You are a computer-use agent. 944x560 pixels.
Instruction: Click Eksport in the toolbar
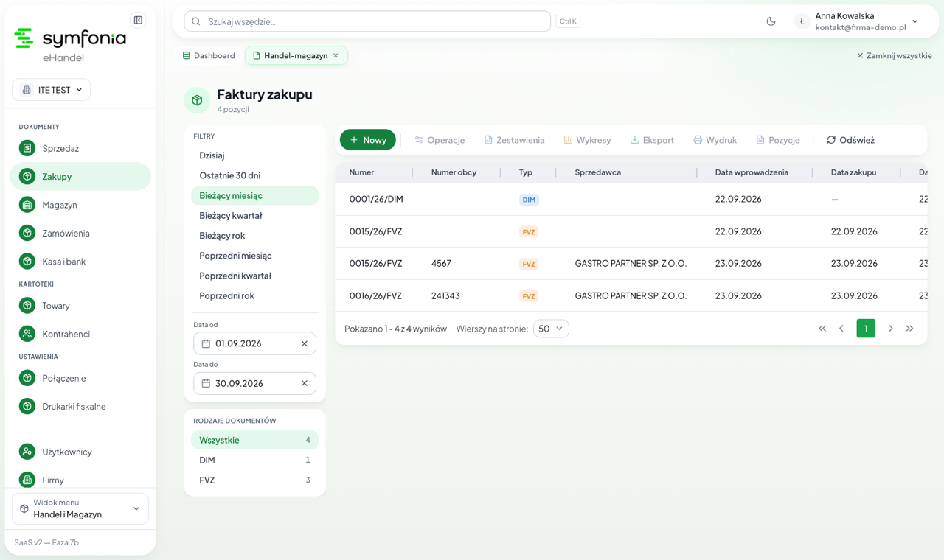point(652,140)
